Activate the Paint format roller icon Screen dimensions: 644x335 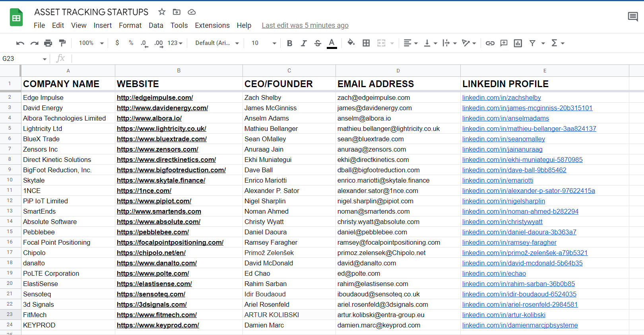pos(62,43)
